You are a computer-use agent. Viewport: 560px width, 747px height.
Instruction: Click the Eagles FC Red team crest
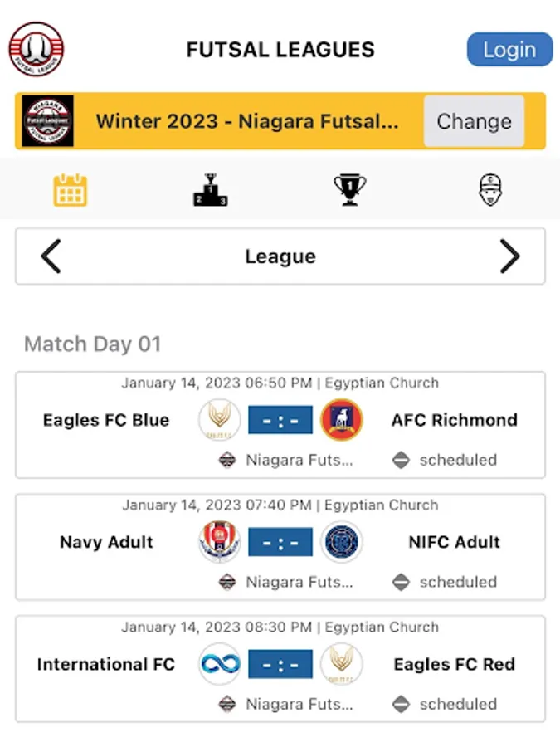[341, 664]
